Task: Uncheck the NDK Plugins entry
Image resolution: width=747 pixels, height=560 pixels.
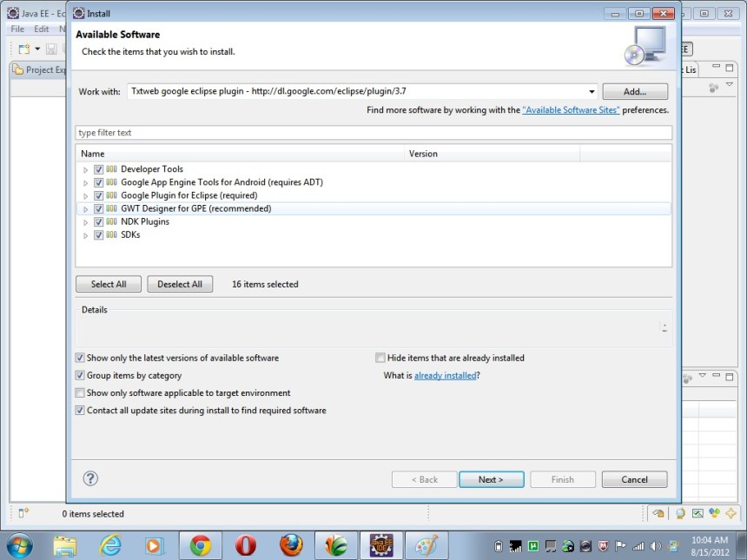Action: point(98,221)
